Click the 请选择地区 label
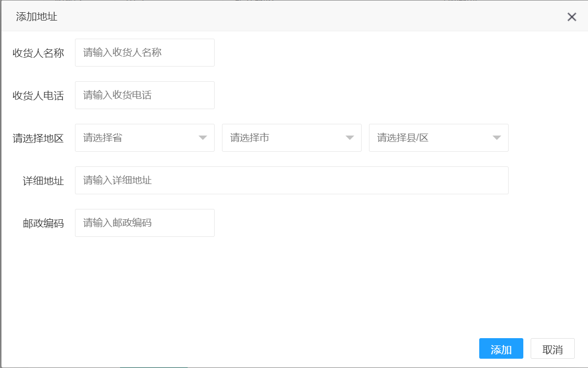Viewport: 588px width, 368px height. pos(37,138)
